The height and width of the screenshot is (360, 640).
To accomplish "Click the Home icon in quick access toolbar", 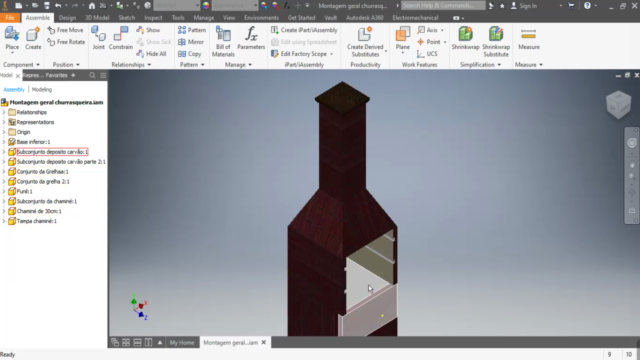I will coord(92,6).
